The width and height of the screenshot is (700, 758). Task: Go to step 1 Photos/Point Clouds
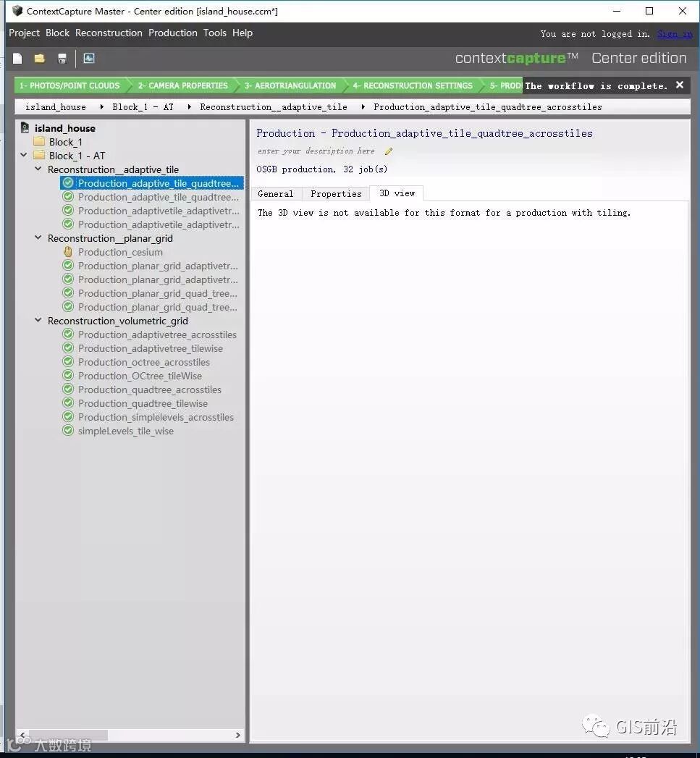click(x=71, y=85)
